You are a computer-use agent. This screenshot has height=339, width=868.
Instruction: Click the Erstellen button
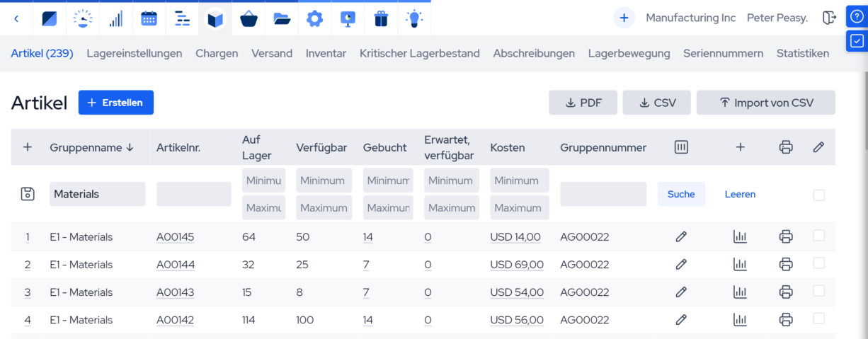(x=116, y=103)
